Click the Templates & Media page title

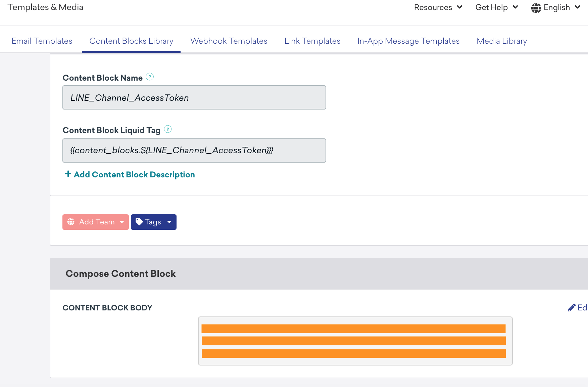coord(45,7)
